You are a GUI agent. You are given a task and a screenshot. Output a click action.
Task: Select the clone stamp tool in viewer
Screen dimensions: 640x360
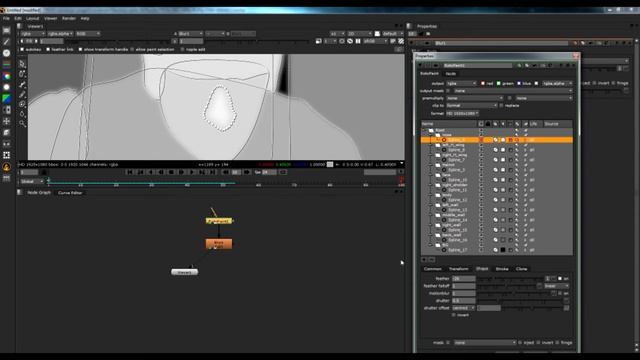[x=22, y=104]
